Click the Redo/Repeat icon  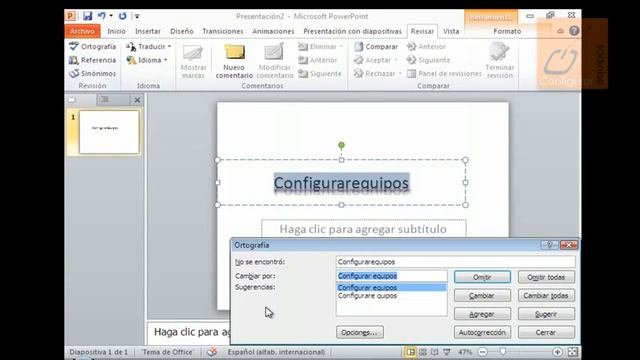(x=122, y=16)
